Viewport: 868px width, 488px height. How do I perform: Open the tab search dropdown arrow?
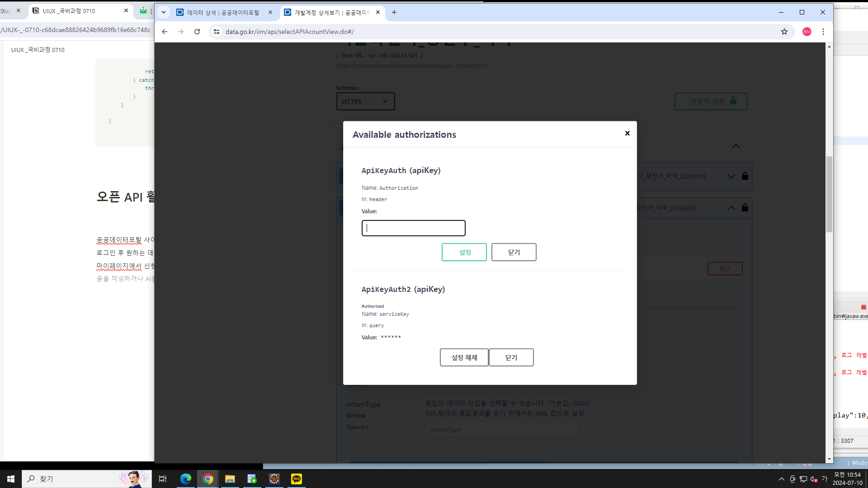164,12
